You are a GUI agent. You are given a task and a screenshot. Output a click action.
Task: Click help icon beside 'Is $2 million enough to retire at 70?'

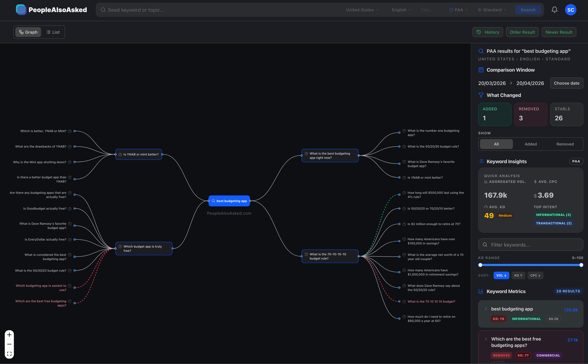(x=404, y=224)
